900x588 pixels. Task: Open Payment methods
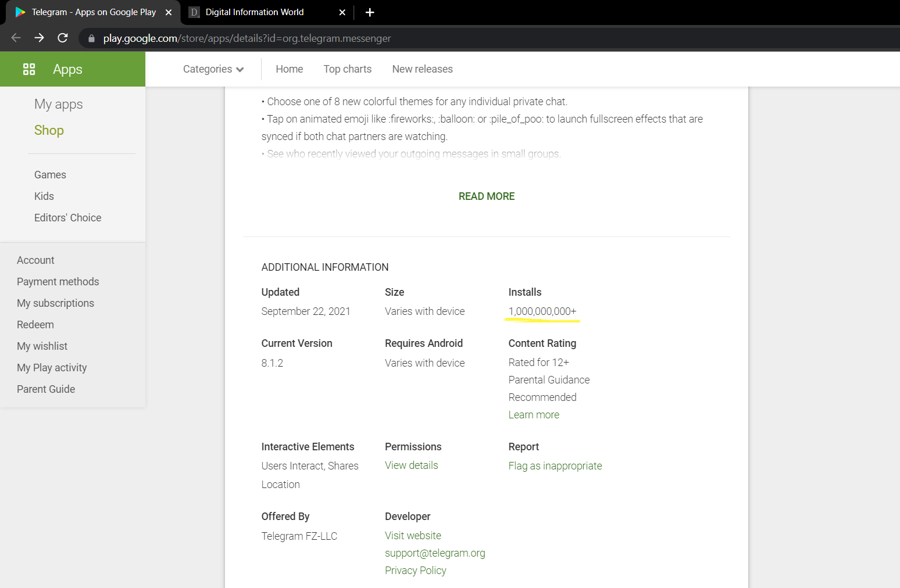58,282
